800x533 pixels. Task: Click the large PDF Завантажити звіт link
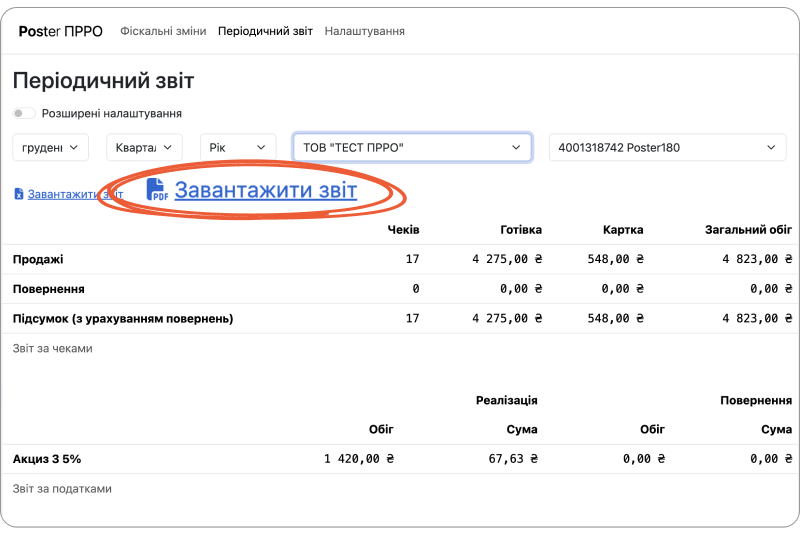coord(266,190)
